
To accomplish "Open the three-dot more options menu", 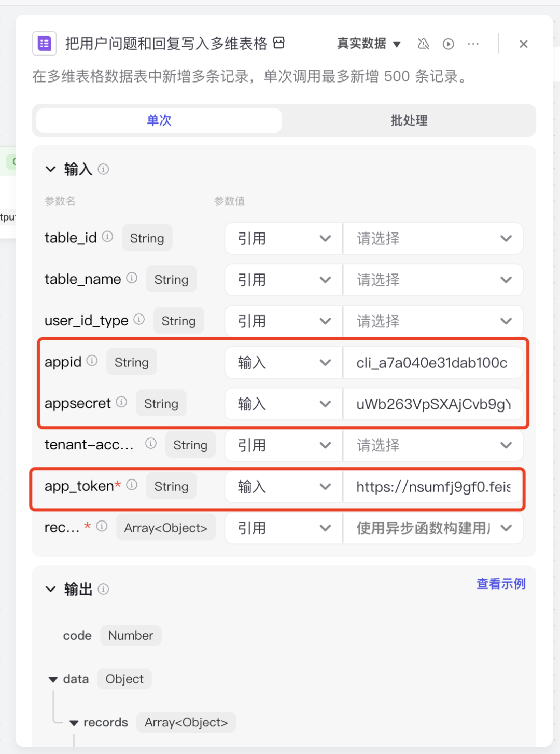I will (473, 44).
